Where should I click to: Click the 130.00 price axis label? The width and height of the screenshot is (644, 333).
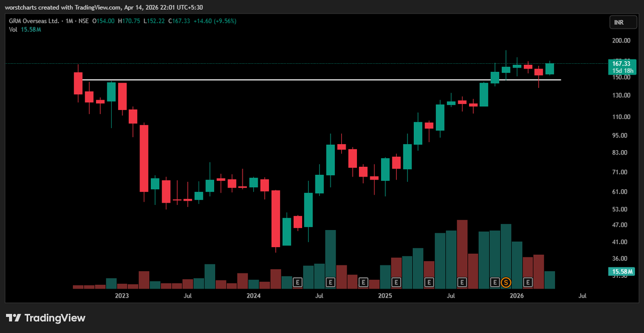pyautogui.click(x=621, y=95)
